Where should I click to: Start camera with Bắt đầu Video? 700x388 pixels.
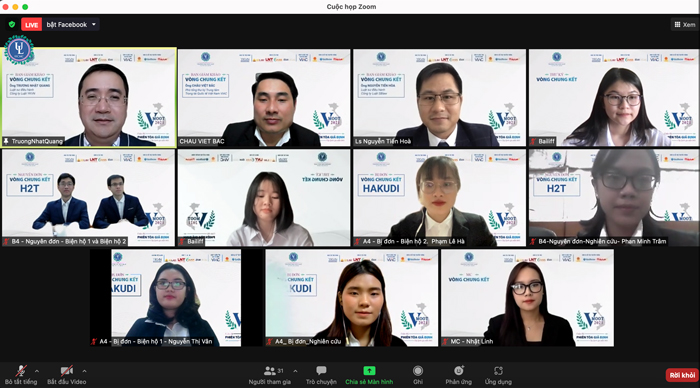[67, 375]
